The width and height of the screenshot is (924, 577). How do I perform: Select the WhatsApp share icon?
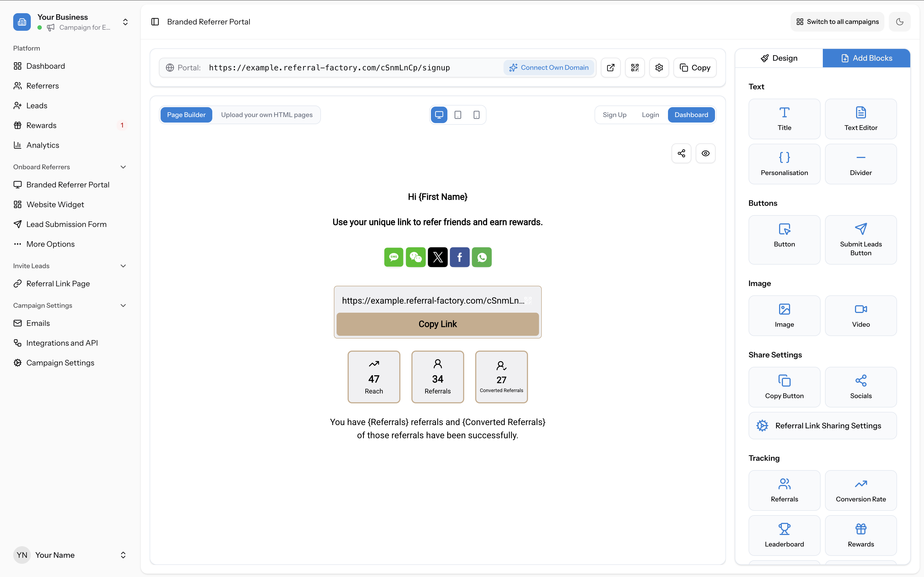(x=482, y=257)
